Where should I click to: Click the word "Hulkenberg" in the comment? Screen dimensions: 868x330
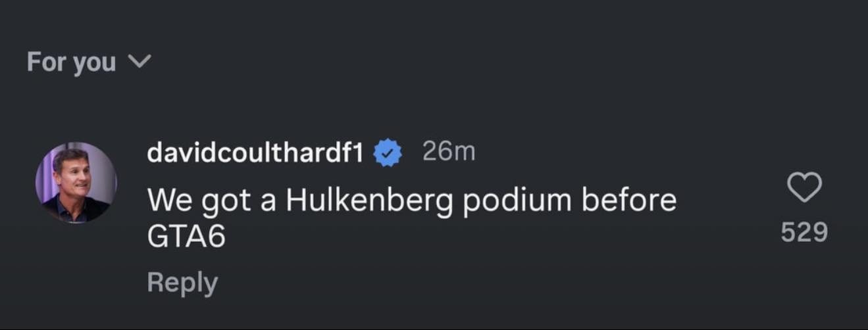tap(369, 200)
